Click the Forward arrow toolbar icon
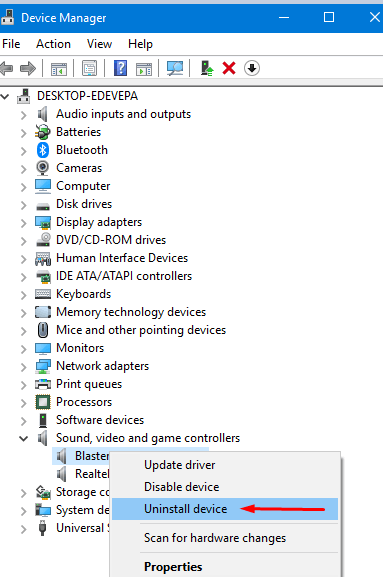383x577 pixels. [x=28, y=68]
